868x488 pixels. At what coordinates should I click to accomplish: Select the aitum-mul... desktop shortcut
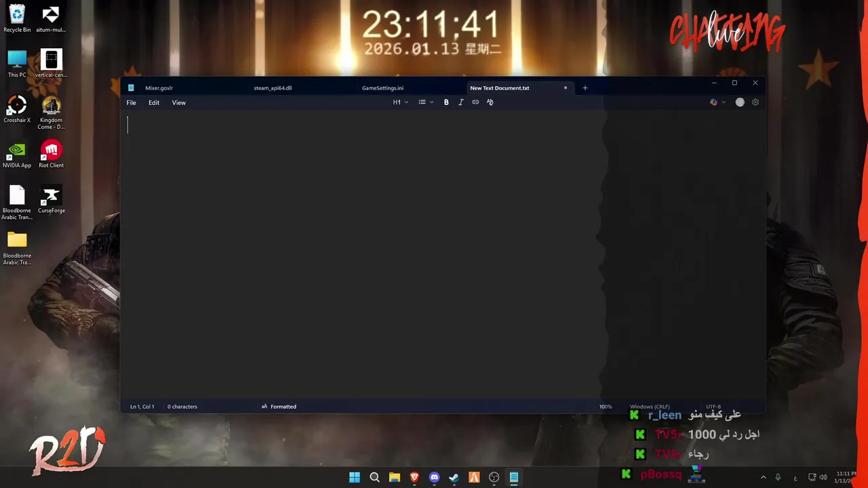(x=51, y=19)
